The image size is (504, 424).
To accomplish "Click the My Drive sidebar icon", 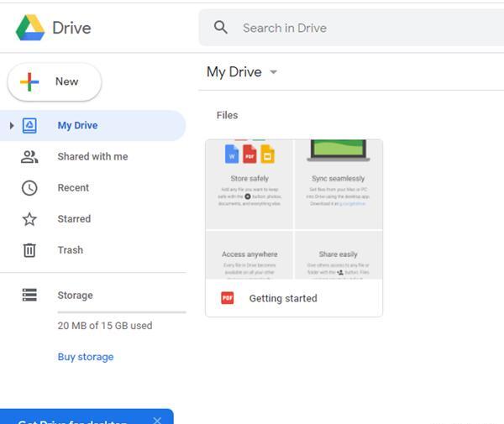I will 29,126.
